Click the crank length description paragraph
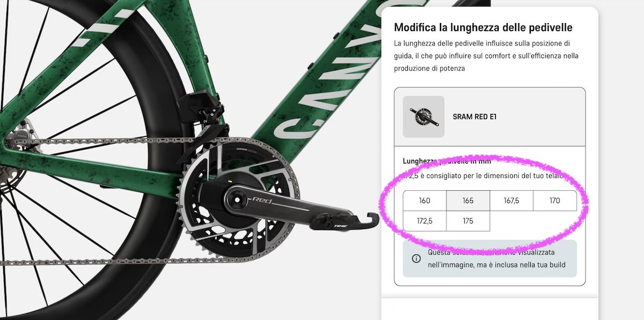The width and height of the screenshot is (644, 320). click(x=486, y=55)
